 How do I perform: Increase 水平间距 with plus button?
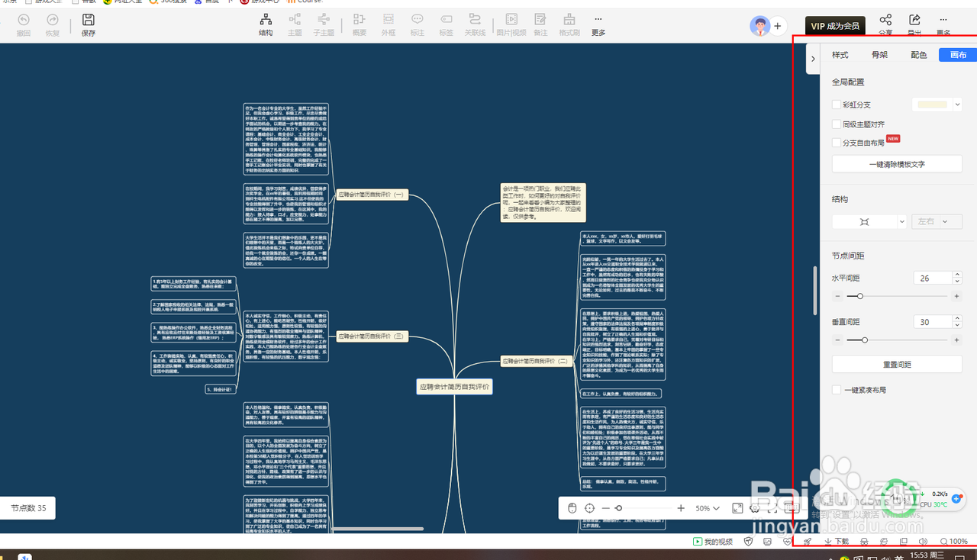click(956, 296)
